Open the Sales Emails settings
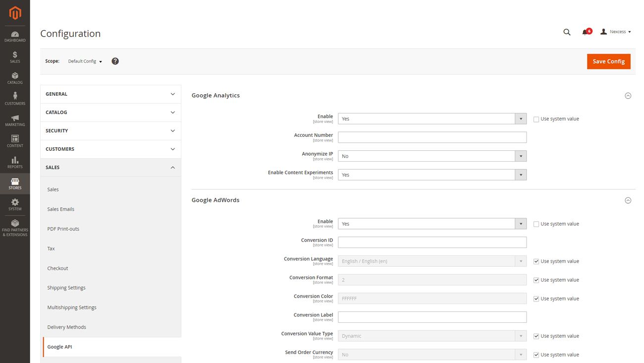Viewport: 644px width, 363px height. point(60,209)
